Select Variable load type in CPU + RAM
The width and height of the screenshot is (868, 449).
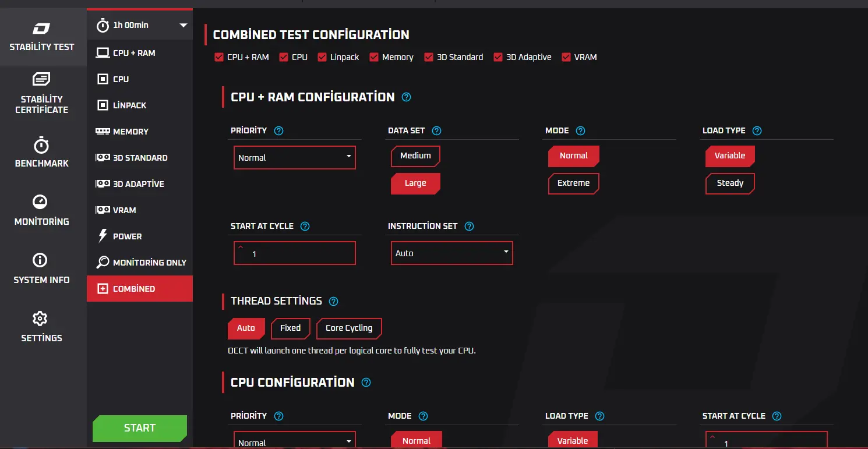[730, 155]
